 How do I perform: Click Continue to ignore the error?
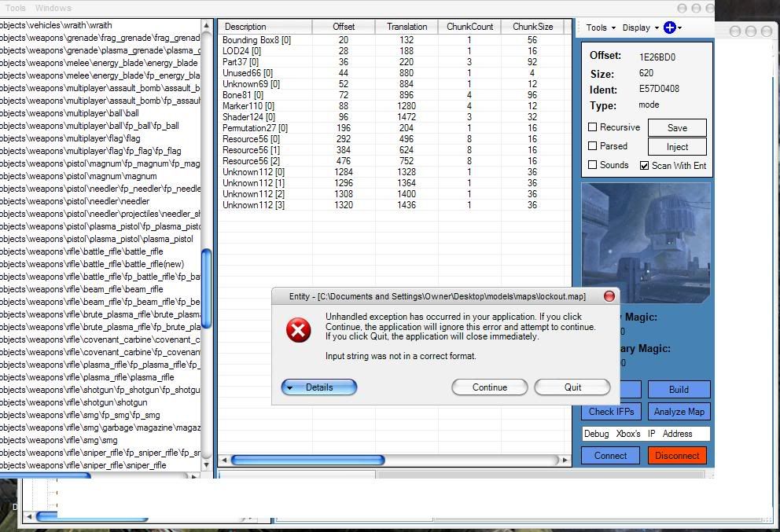pyautogui.click(x=490, y=387)
